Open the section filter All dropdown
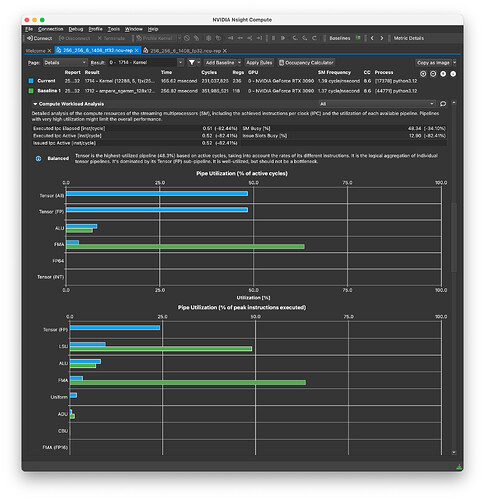The width and height of the screenshot is (485, 500). [x=377, y=104]
